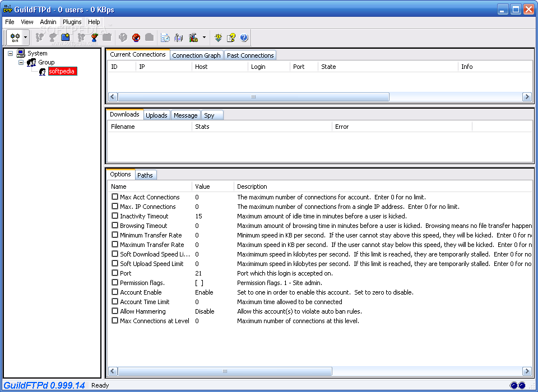Click the greyed-out round face icon in the toolbar

(x=123, y=38)
